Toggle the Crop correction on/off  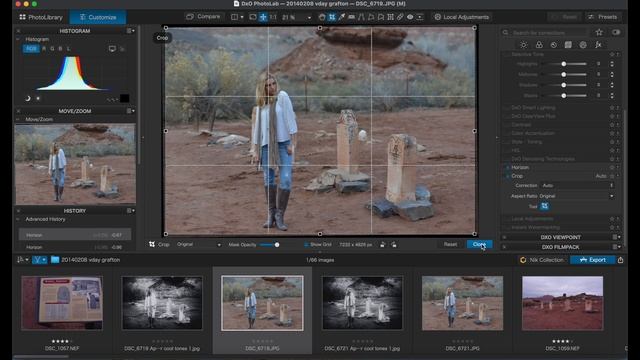click(508, 176)
